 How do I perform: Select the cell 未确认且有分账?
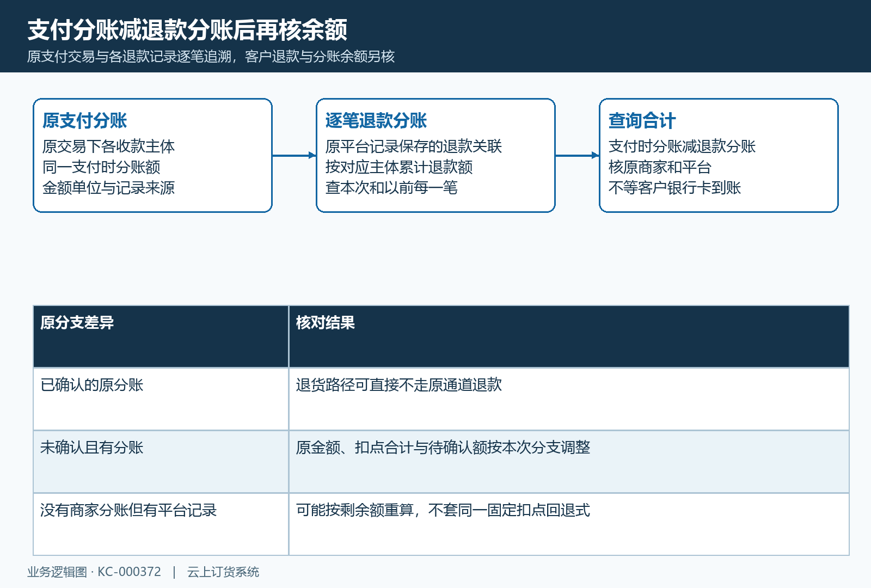[161, 462]
